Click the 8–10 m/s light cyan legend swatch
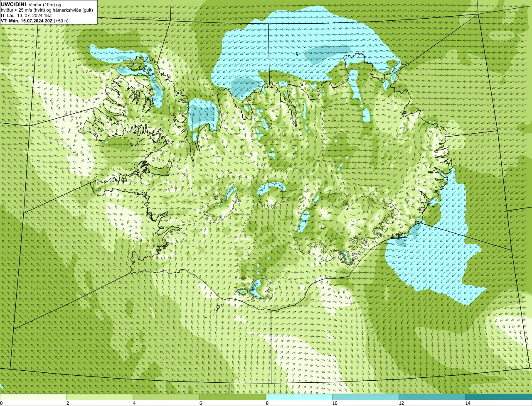The image size is (532, 406). click(299, 397)
